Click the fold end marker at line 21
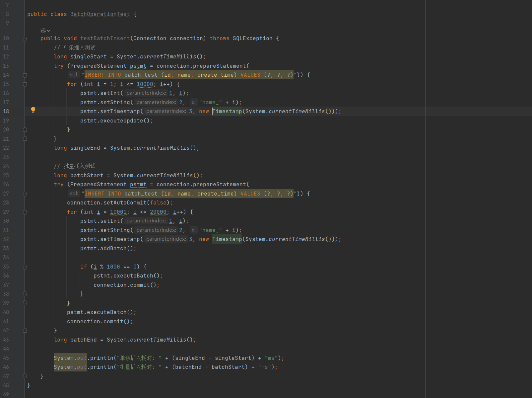 (x=25, y=139)
